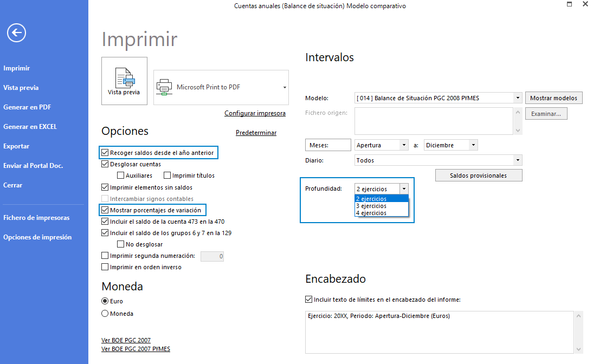Select 2 ejercicios in the dropdown list
This screenshot has width=593, height=364.
pyautogui.click(x=382, y=199)
